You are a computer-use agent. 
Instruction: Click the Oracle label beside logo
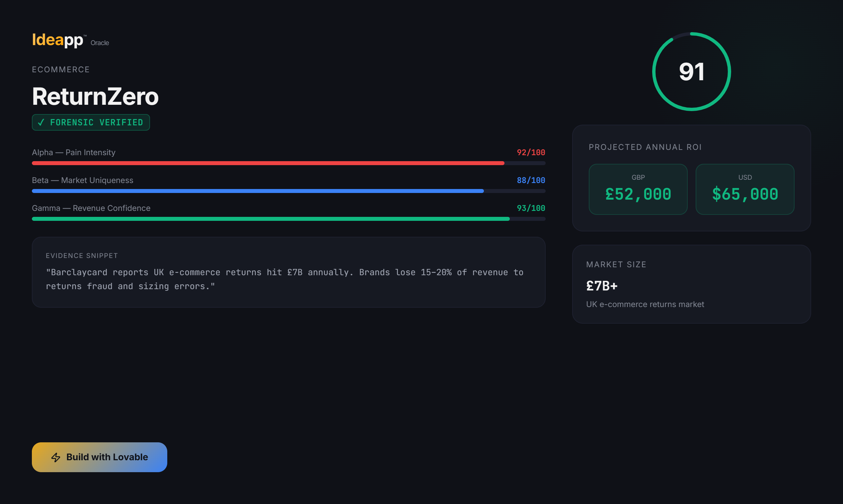[x=100, y=43]
